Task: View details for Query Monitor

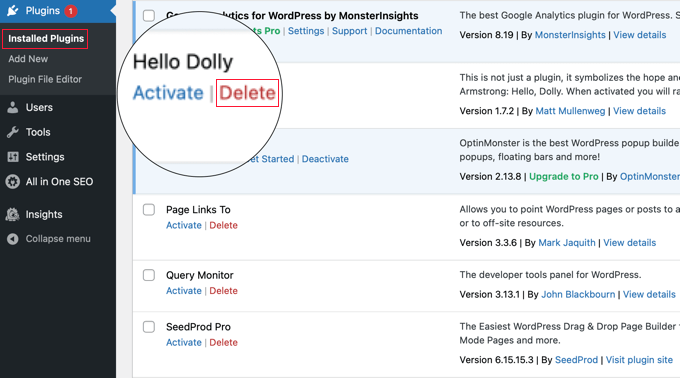Action: pyautogui.click(x=649, y=294)
